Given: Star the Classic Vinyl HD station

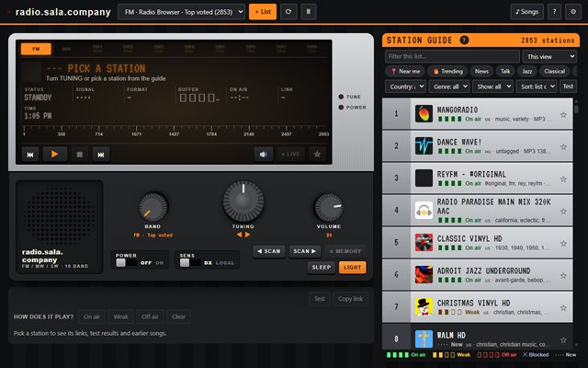Looking at the screenshot, I should point(563,243).
